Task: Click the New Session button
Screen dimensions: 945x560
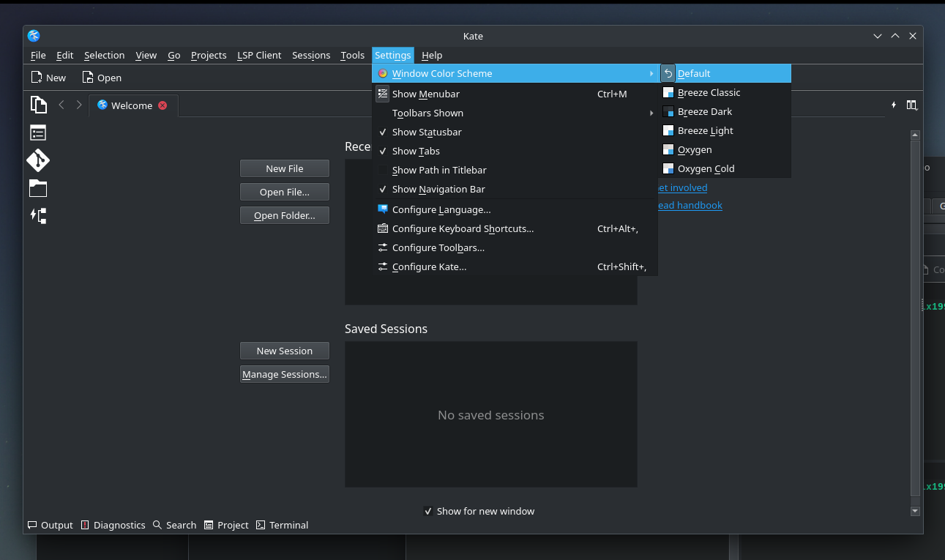Action: coord(285,351)
